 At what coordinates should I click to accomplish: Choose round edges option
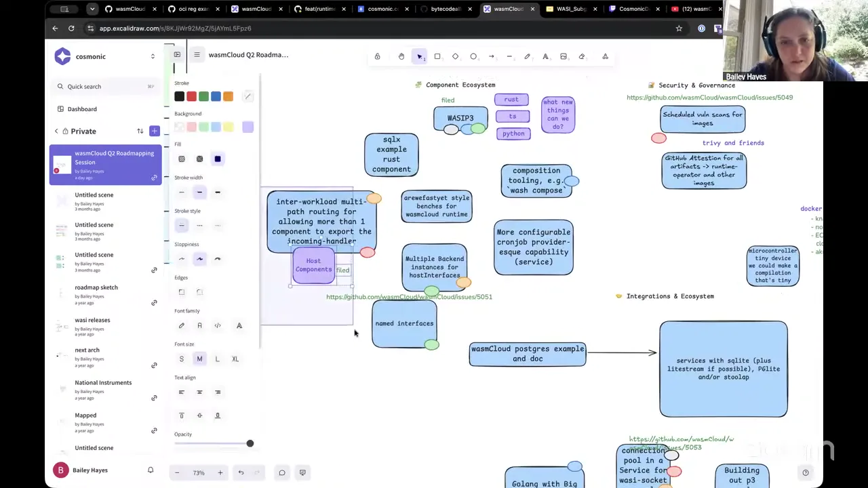point(199,292)
